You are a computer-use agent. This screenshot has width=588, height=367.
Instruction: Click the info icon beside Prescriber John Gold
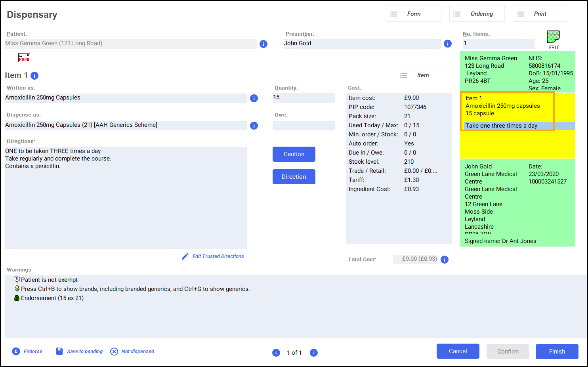[448, 44]
